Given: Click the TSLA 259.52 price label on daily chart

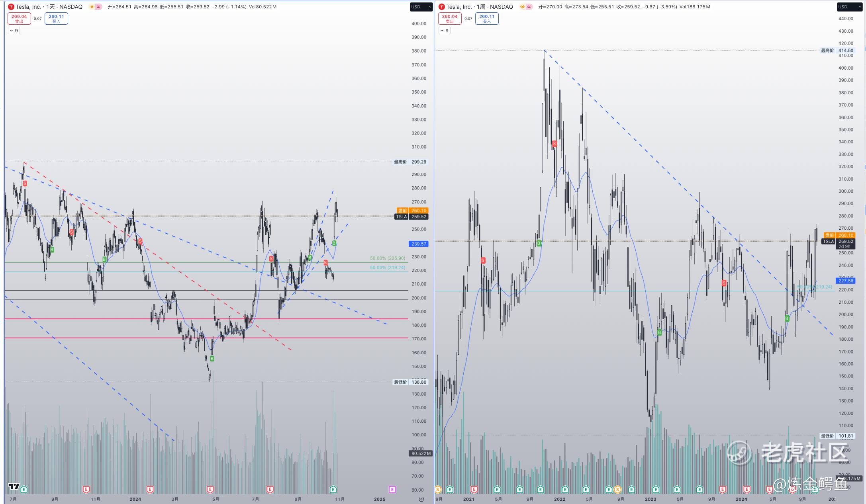Looking at the screenshot, I should [411, 217].
